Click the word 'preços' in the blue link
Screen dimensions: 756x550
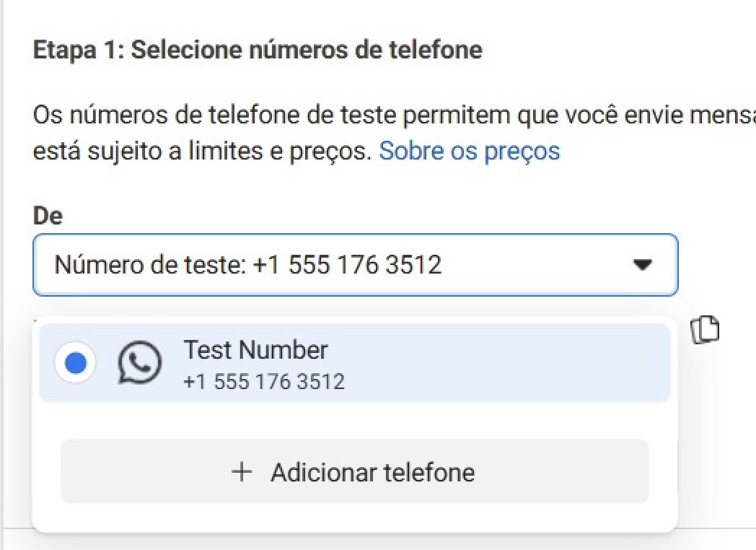(523, 151)
